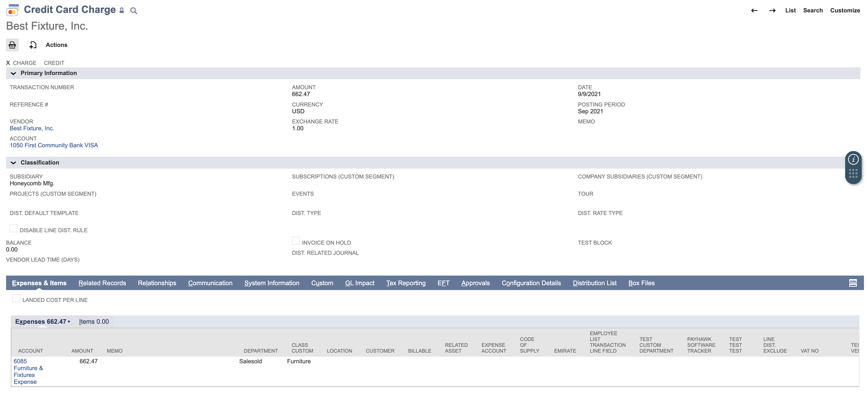Click the List link at top right
The image size is (868, 396).
coord(790,10)
